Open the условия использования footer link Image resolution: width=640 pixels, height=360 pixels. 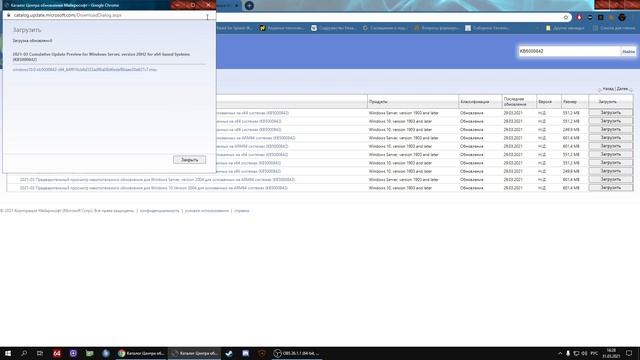207,211
